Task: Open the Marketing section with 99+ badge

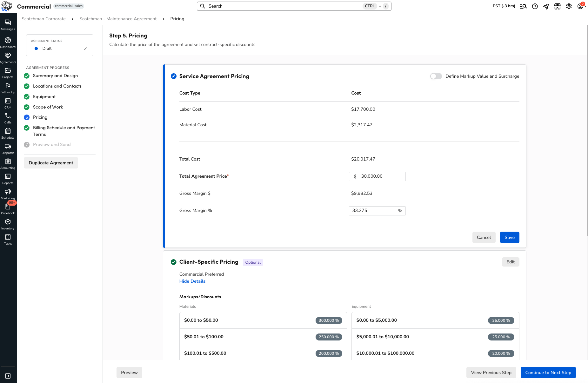Action: 8,193
